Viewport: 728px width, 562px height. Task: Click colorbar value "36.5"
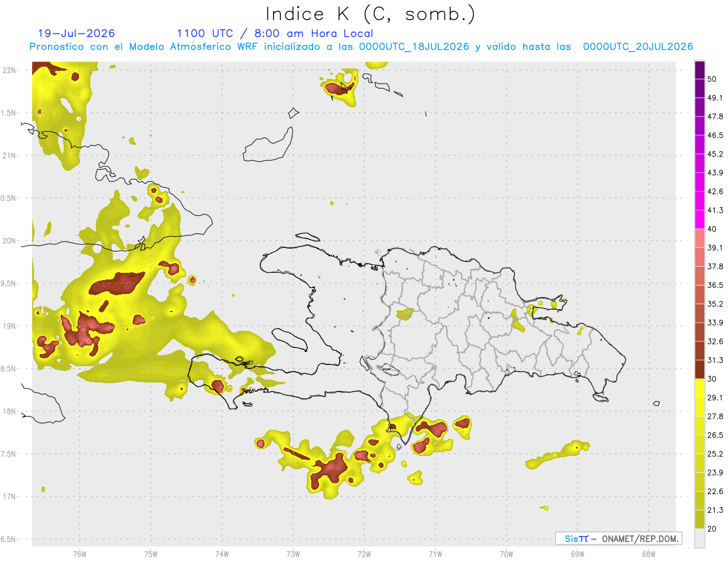(716, 285)
